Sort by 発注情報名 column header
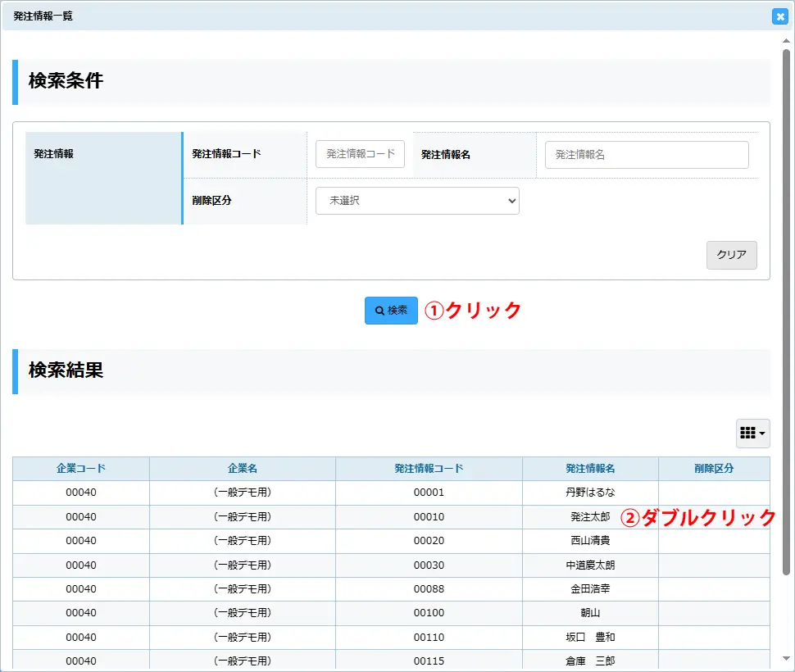Screen dimensions: 795x672 click(x=590, y=469)
